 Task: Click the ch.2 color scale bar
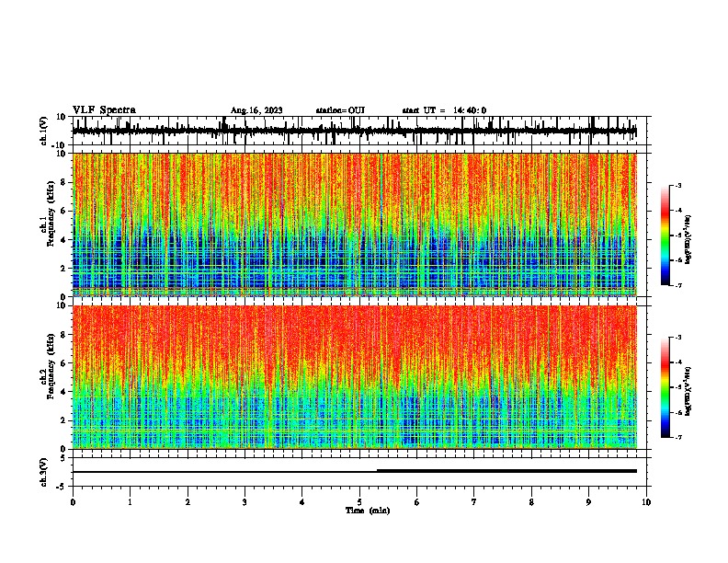(x=665, y=387)
